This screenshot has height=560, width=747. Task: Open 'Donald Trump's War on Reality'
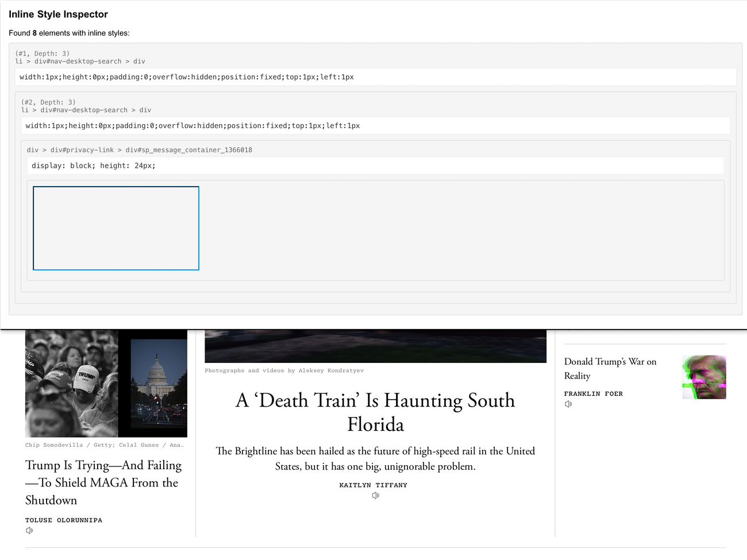pyautogui.click(x=610, y=369)
